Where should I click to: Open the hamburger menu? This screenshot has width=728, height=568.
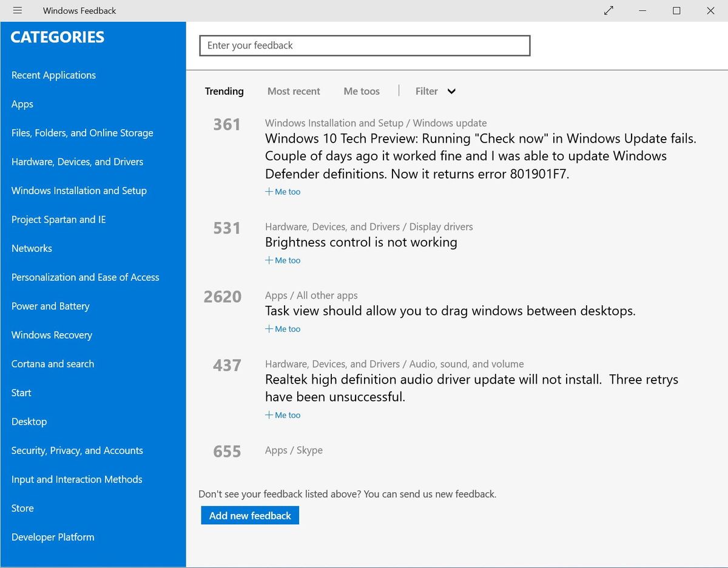tap(18, 10)
